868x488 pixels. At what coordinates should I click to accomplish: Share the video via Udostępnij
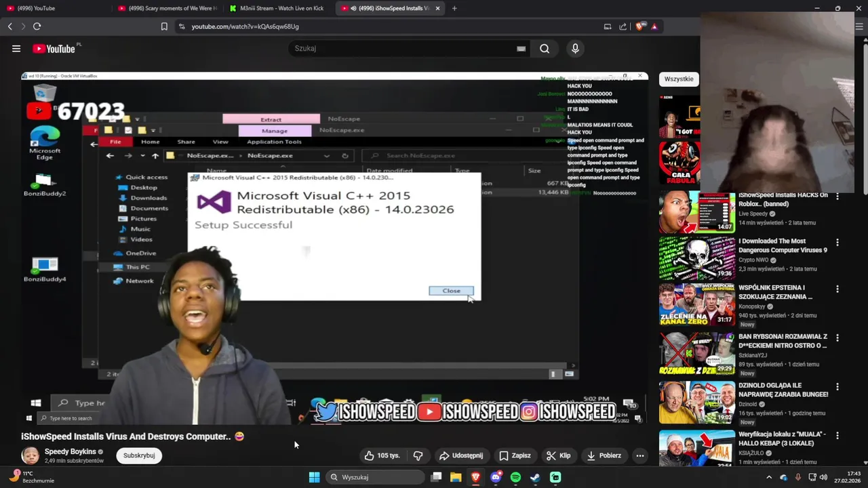461,455
